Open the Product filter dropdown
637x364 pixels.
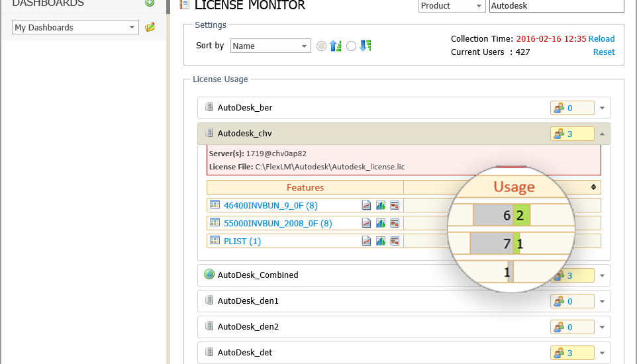[x=452, y=6]
